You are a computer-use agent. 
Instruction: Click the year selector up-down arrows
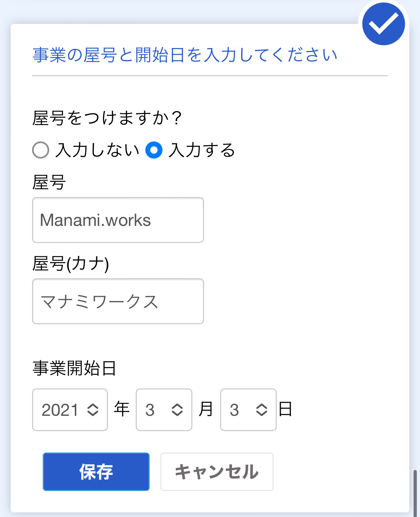click(x=93, y=410)
